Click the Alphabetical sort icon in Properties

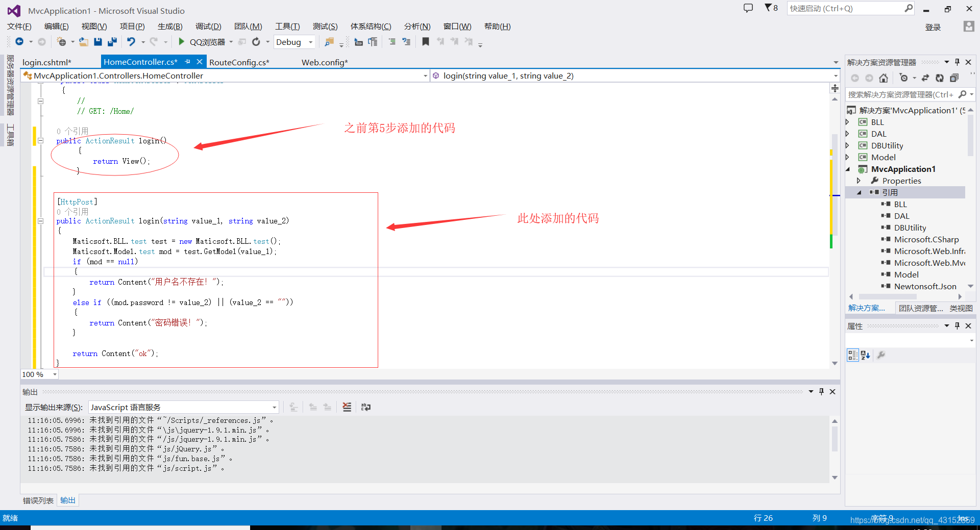[x=865, y=355]
